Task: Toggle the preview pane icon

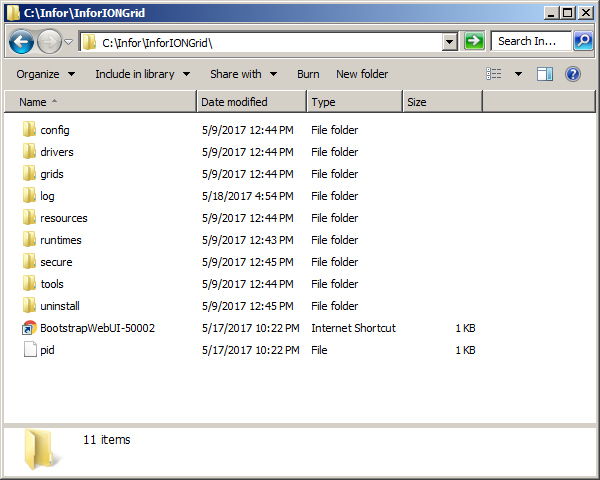Action: coord(545,74)
